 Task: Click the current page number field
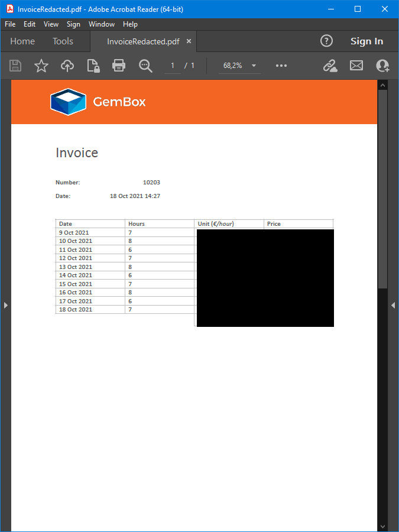(x=173, y=66)
